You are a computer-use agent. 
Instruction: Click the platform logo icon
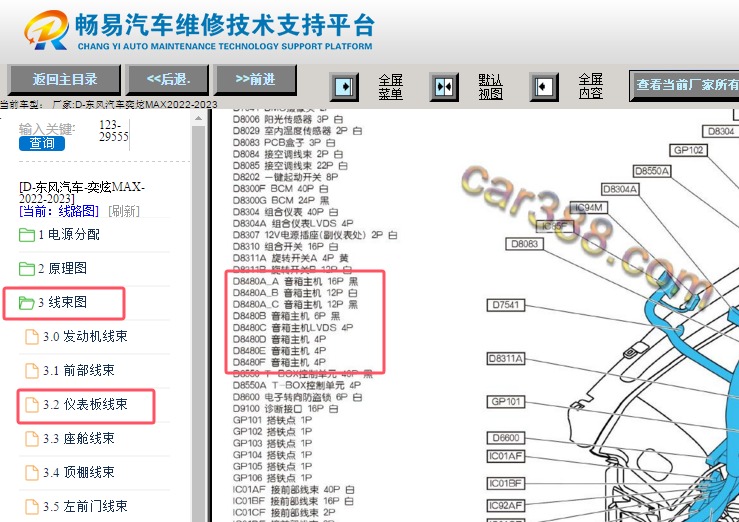click(46, 30)
